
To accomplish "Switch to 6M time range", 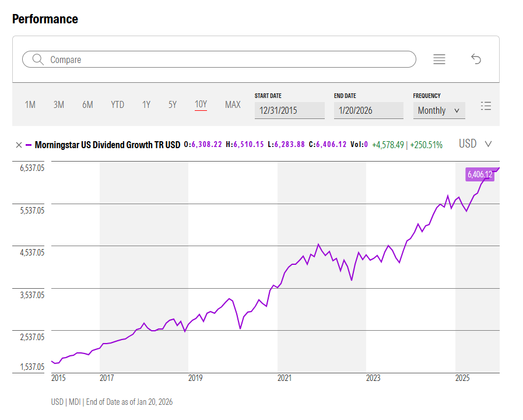I will (x=87, y=105).
